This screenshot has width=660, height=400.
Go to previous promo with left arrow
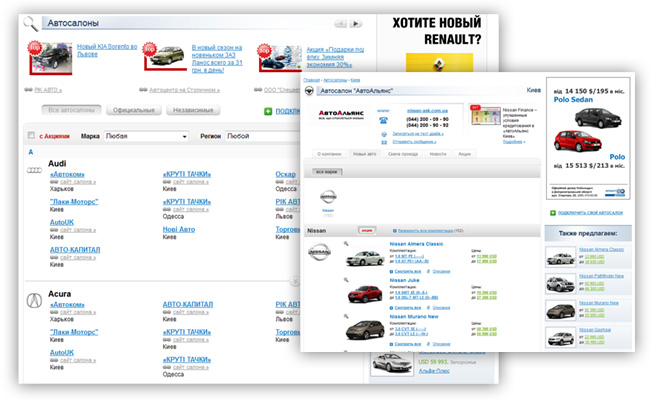pos(340,24)
